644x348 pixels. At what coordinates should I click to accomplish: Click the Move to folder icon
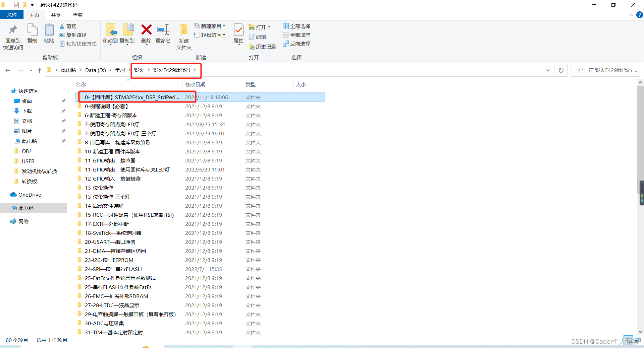pos(111,30)
